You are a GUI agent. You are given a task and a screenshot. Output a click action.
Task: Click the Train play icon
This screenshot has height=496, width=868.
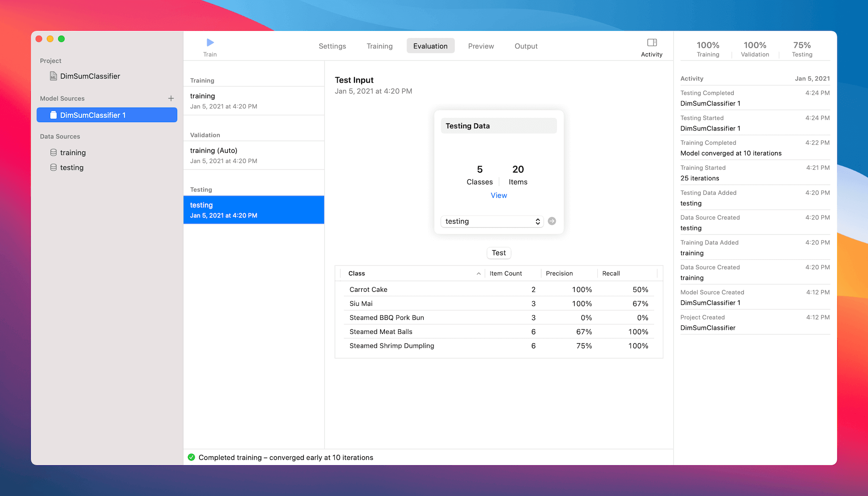coord(210,42)
